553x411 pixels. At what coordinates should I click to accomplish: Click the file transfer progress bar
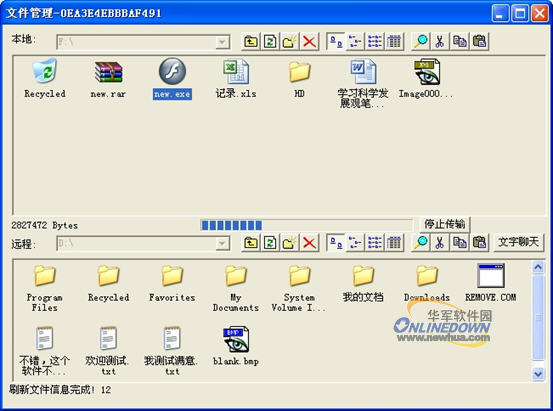coord(306,225)
